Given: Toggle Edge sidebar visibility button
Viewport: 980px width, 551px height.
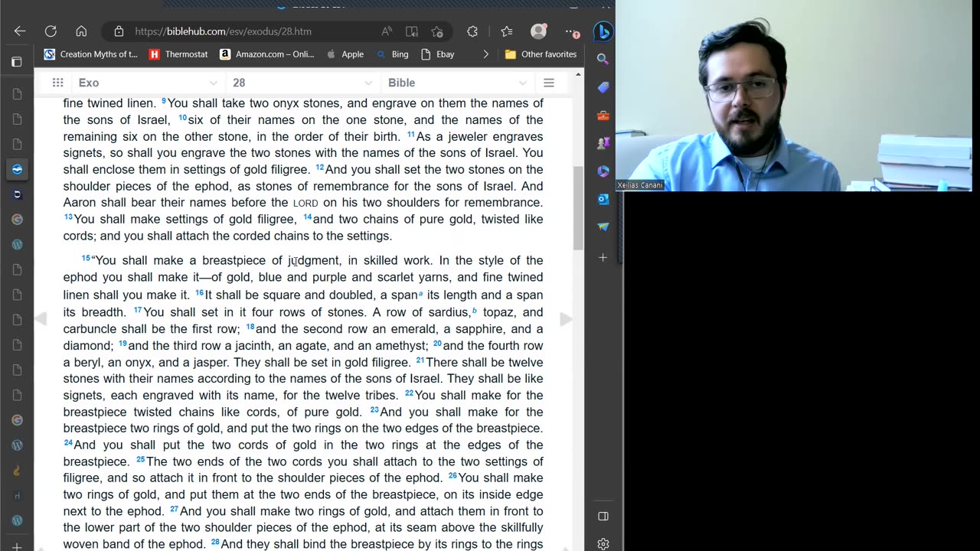Looking at the screenshot, I should (603, 516).
